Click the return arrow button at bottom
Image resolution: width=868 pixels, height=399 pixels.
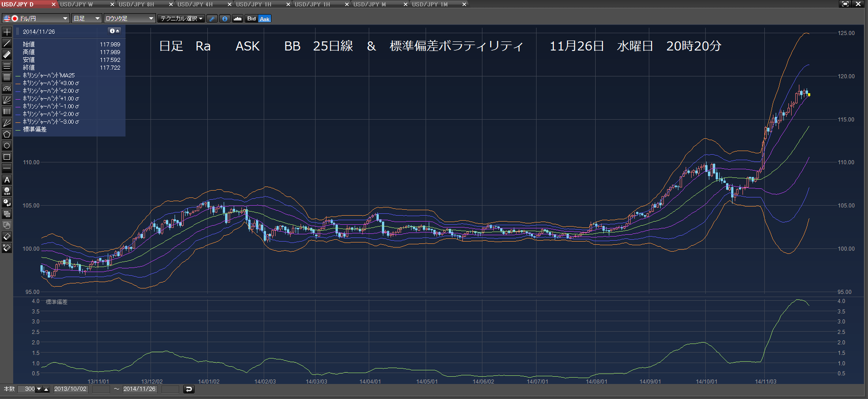[x=189, y=389]
